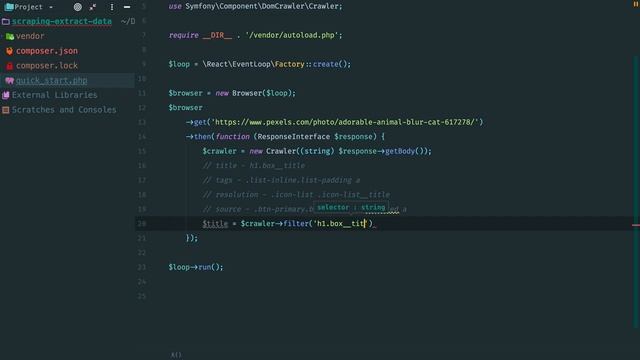This screenshot has height=360, width=640.
Task: Click line number 20 in gutter
Action: coord(142,224)
